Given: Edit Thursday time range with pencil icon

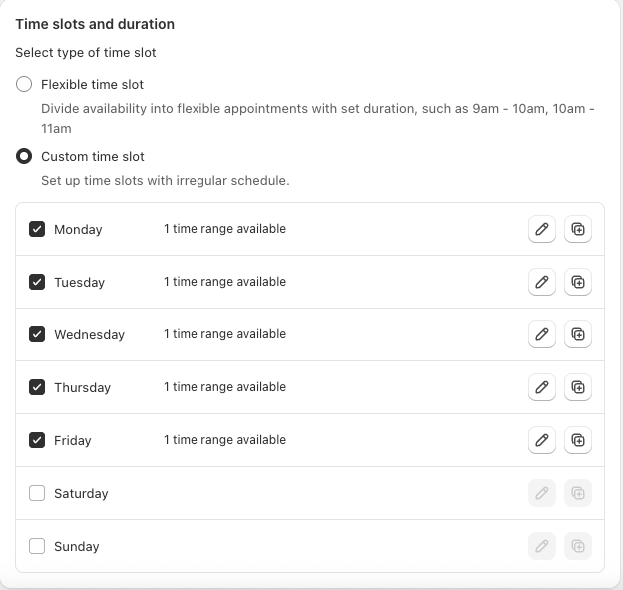Looking at the screenshot, I should pos(541,387).
